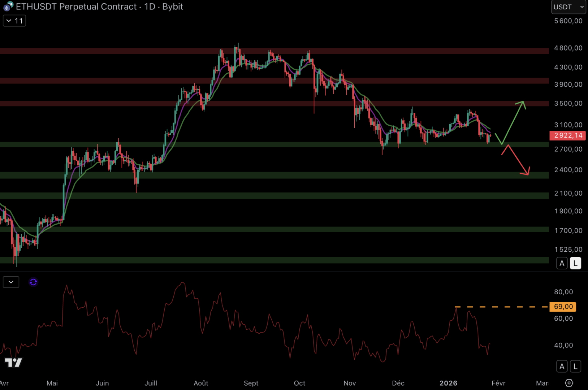
Task: Select the orange dashed horizontal line
Action: click(x=506, y=307)
